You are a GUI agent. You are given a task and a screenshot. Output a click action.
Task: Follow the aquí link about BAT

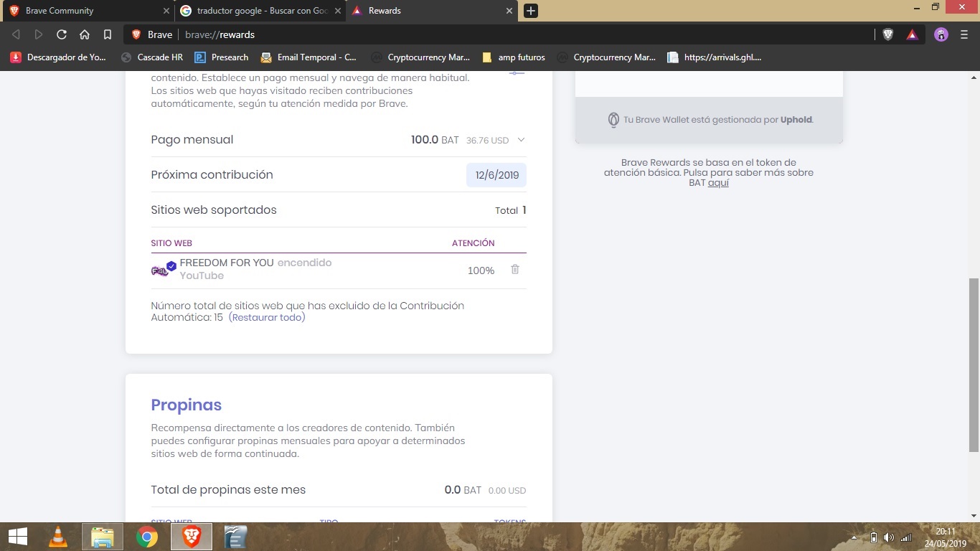click(718, 183)
